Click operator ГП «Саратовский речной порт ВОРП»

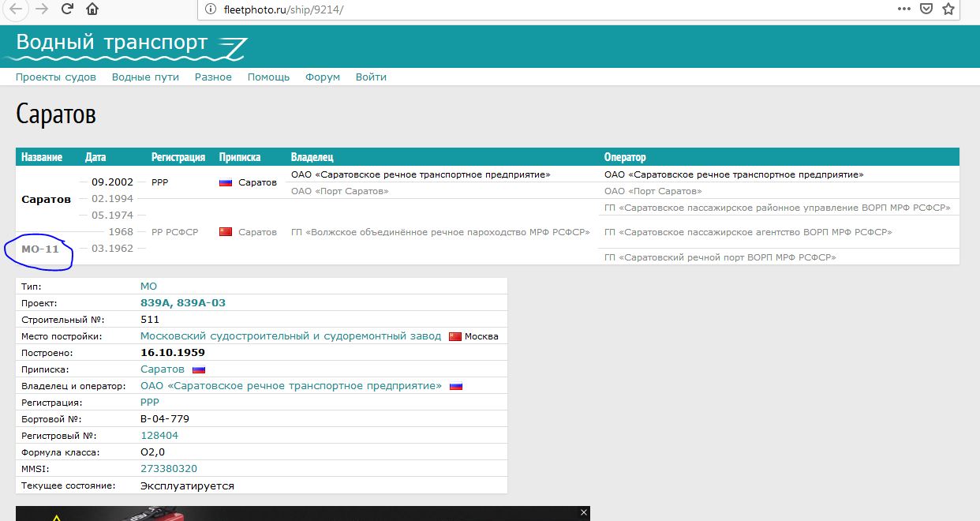tap(720, 257)
